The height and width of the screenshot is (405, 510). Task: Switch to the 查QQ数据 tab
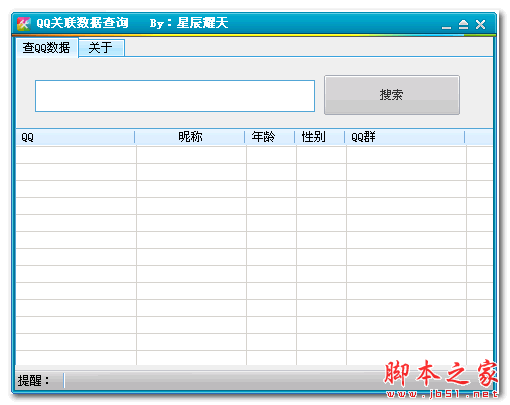[x=46, y=48]
